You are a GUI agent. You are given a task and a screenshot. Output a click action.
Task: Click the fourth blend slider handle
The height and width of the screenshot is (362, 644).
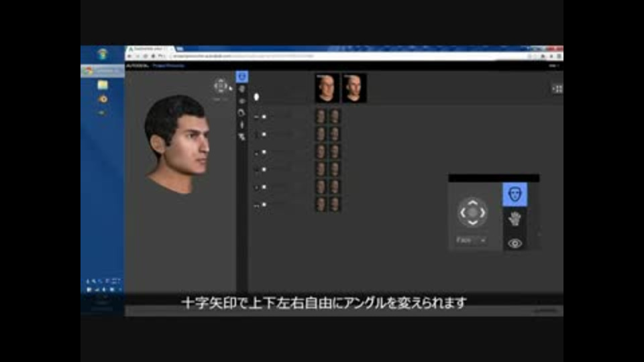tap(264, 170)
